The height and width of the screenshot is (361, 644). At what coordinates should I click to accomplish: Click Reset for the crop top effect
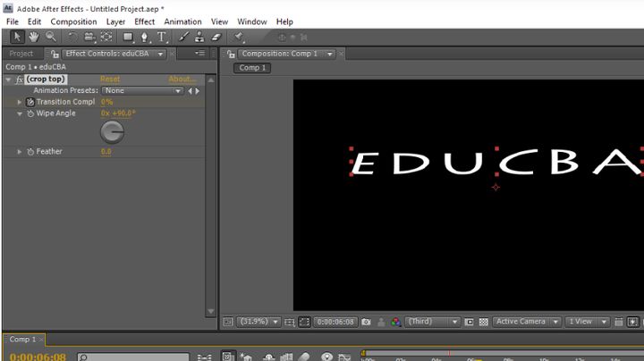pos(110,80)
